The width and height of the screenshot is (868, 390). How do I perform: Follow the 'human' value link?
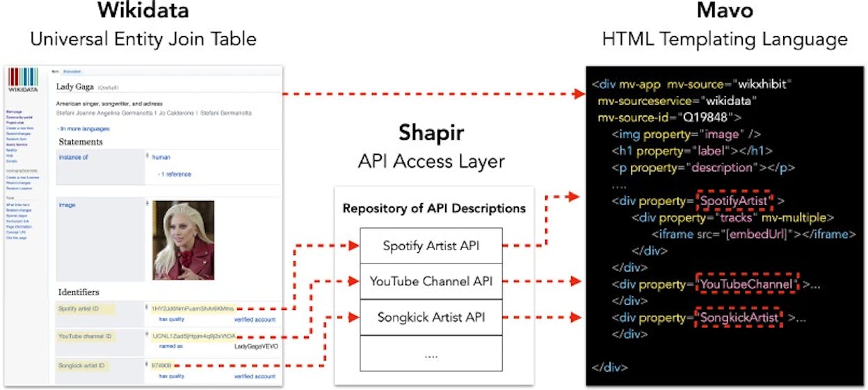161,157
